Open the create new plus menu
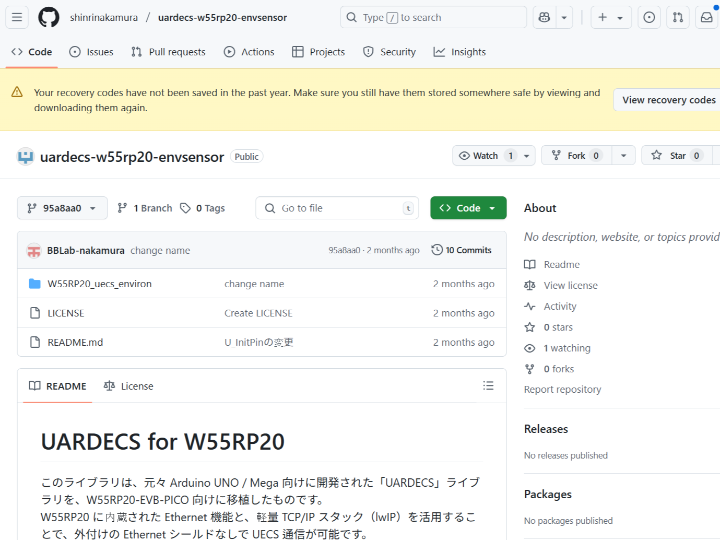This screenshot has width=720, height=540. (x=611, y=17)
